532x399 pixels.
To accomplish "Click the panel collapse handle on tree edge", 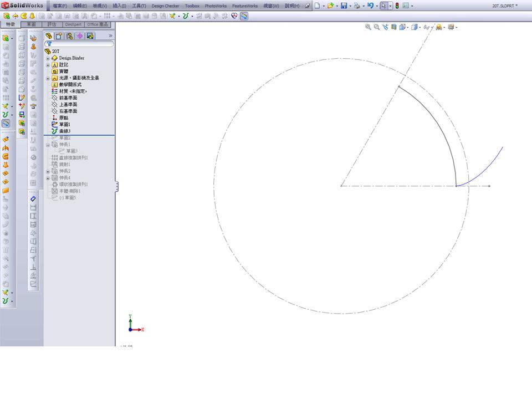I will coord(117,186).
